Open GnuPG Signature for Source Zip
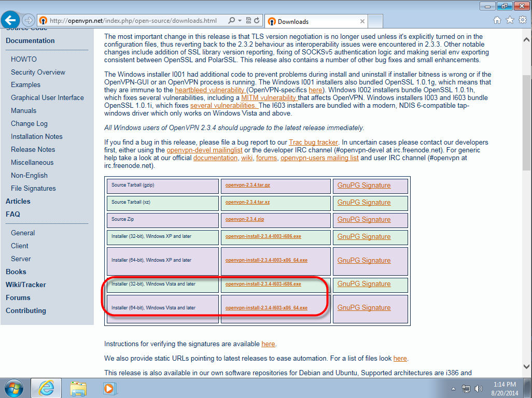532x398 pixels. tap(363, 220)
